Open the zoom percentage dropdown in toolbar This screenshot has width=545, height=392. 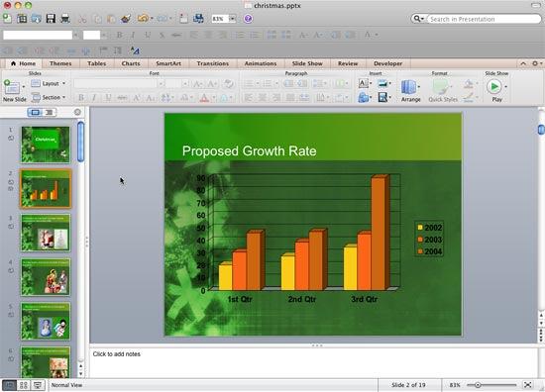232,19
